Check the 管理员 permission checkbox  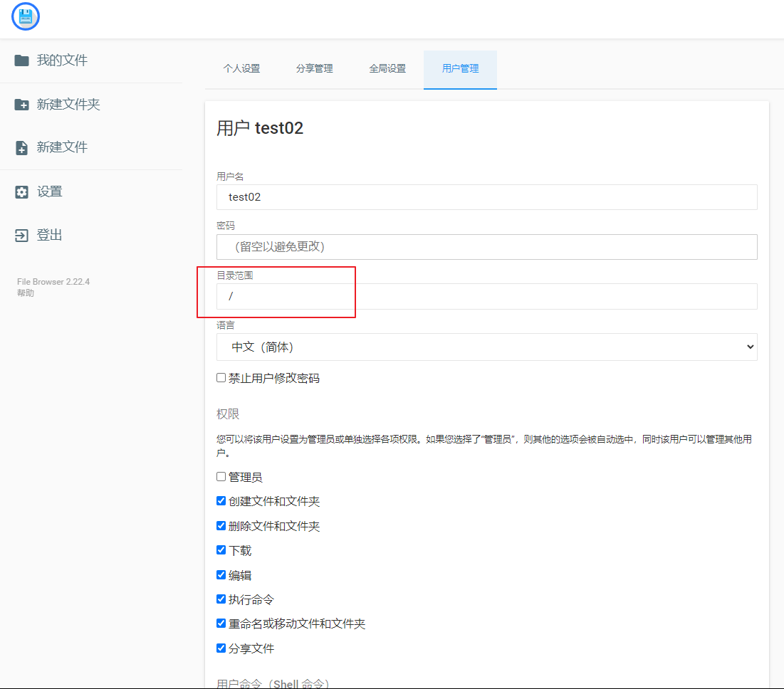221,475
